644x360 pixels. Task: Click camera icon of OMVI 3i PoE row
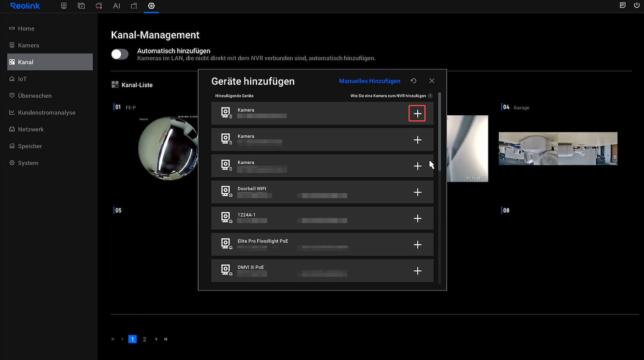[226, 270]
